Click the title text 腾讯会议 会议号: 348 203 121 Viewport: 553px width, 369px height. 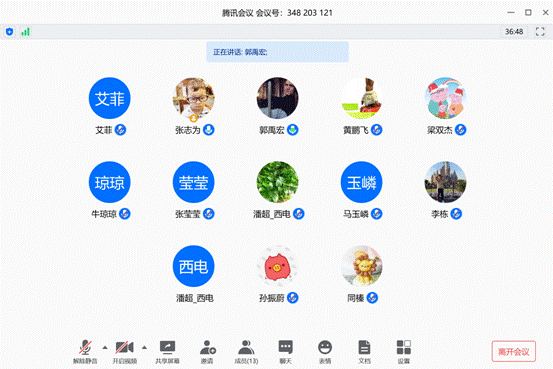pyautogui.click(x=277, y=13)
